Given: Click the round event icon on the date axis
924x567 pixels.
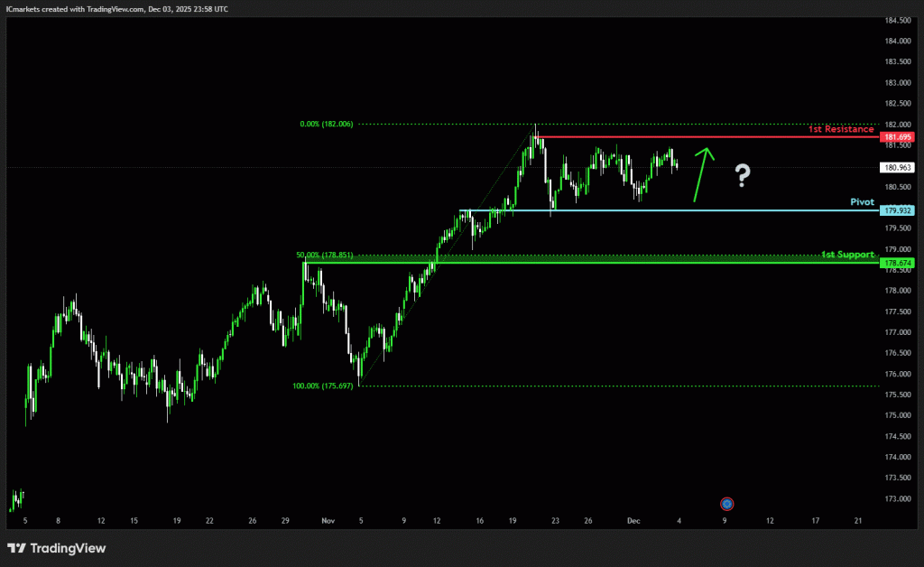Looking at the screenshot, I should click(x=725, y=503).
